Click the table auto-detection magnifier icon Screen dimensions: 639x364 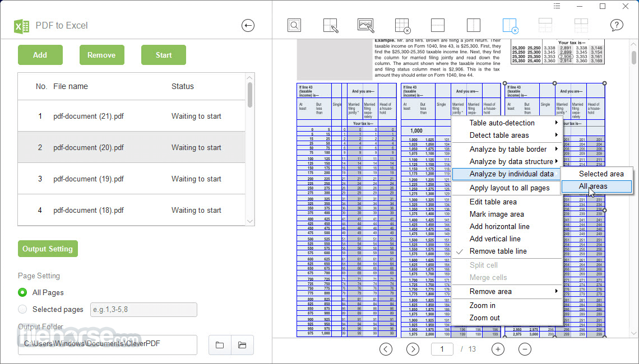tap(294, 25)
